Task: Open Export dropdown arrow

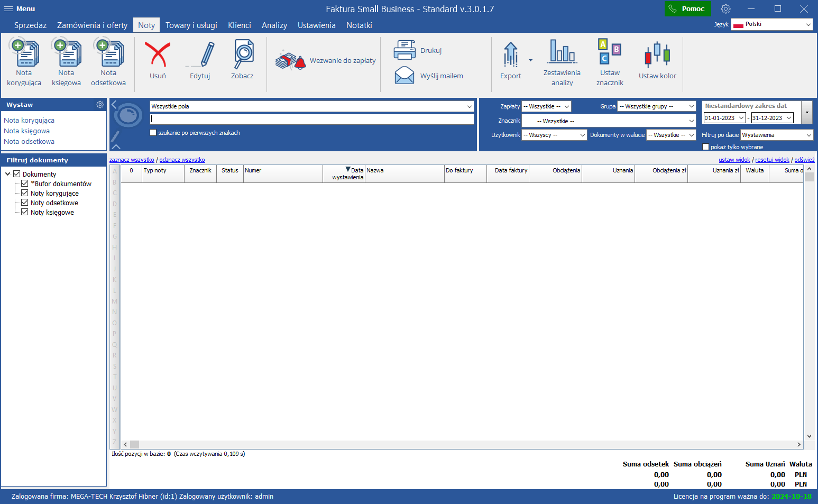Action: [x=530, y=60]
